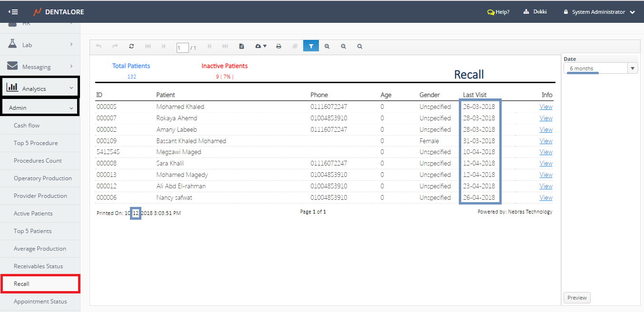Click the Help chat icon

pyautogui.click(x=491, y=12)
